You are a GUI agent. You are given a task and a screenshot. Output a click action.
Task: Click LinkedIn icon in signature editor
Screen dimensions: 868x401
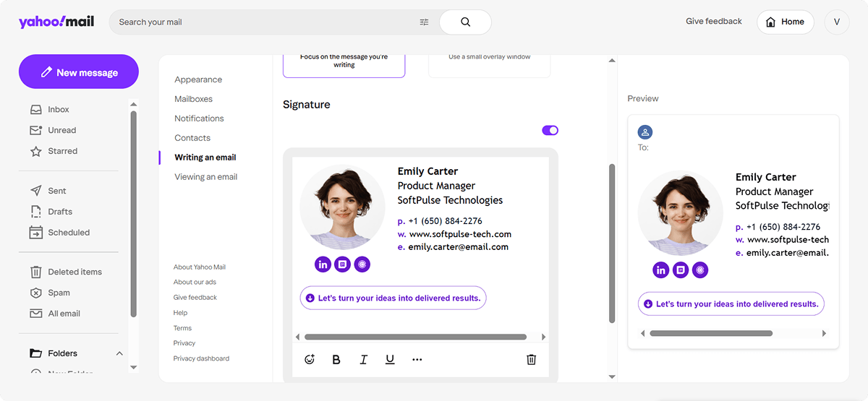[323, 264]
